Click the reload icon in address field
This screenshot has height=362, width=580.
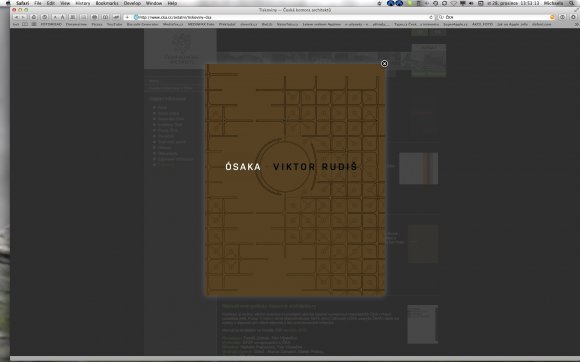tap(431, 17)
